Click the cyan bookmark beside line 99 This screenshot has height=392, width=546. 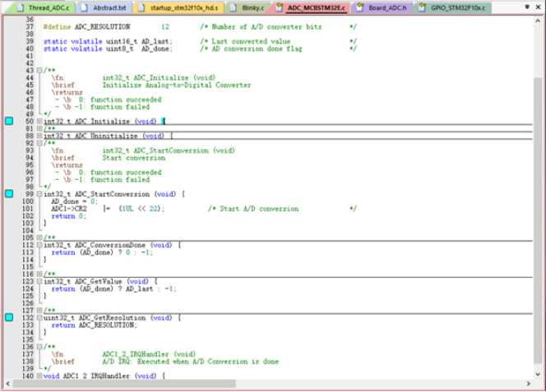tap(9, 194)
